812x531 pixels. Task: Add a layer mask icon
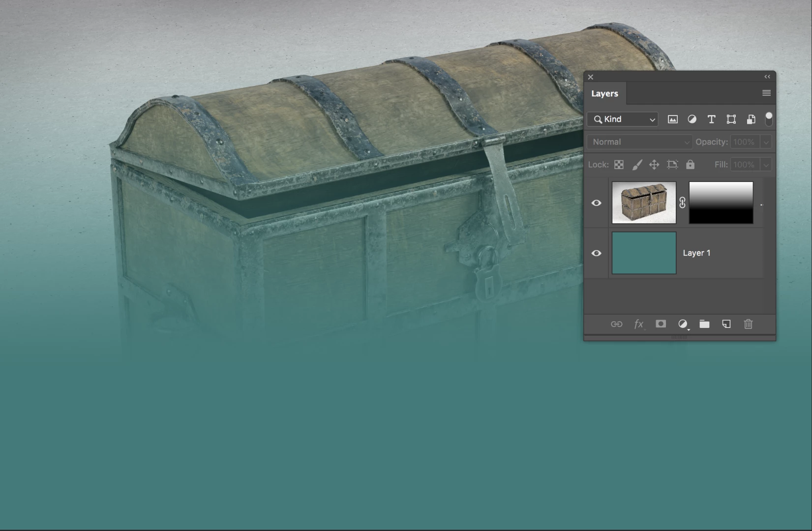click(661, 324)
